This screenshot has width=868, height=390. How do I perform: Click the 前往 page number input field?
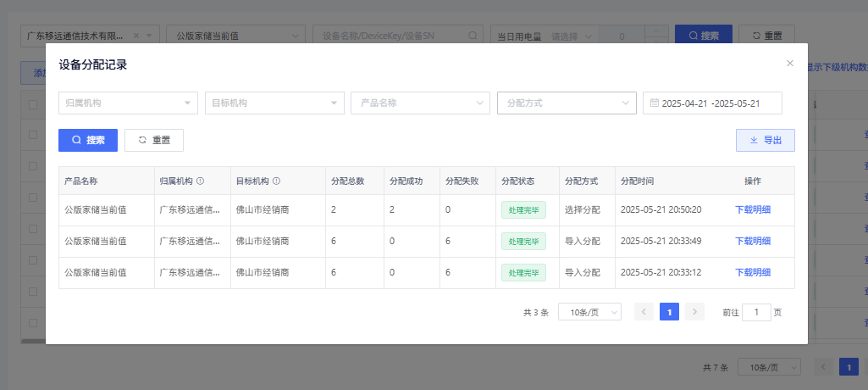click(x=755, y=312)
